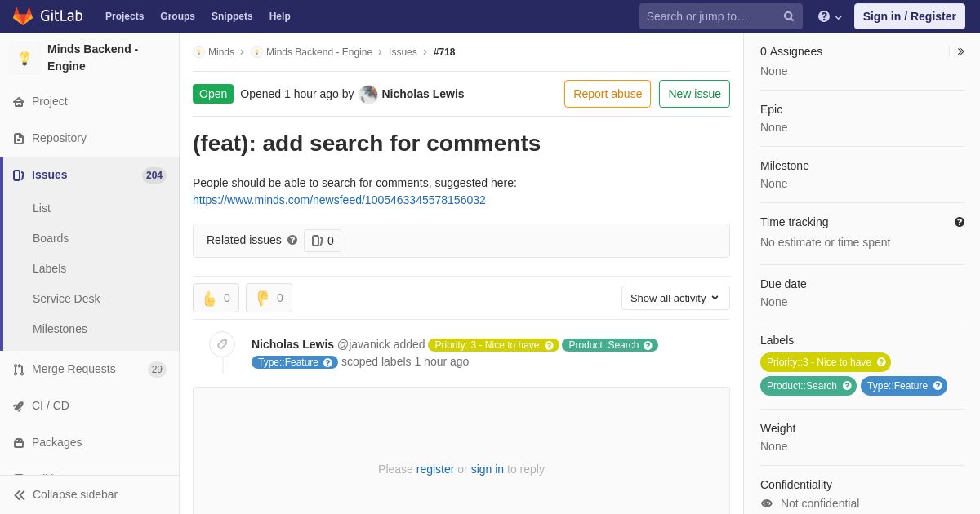The width and height of the screenshot is (980, 514).
Task: Click the Collapse sidebar chevrons icon
Action: point(20,495)
